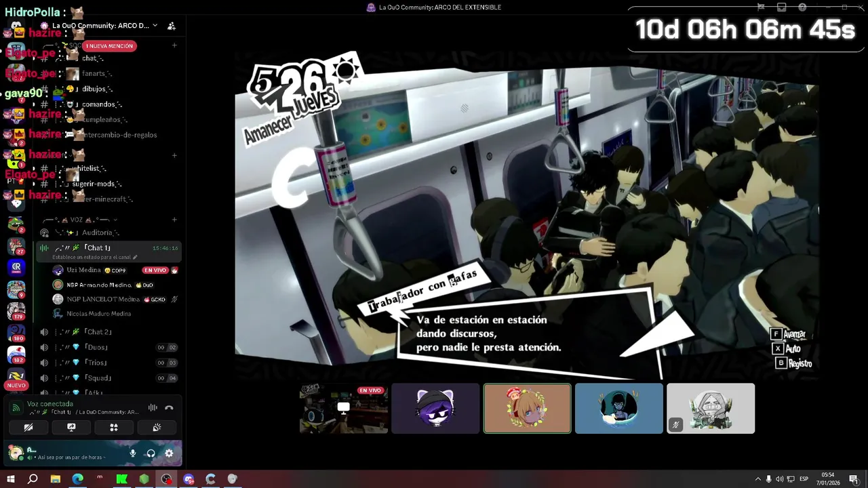Open the server icon with 27 badge

(x=16, y=246)
